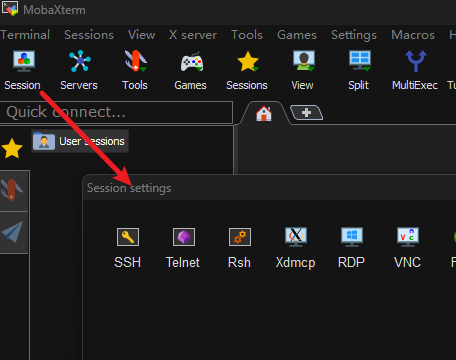The image size is (456, 360).
Task: Open the Tools swiss-knife toolbar icon
Action: click(135, 70)
